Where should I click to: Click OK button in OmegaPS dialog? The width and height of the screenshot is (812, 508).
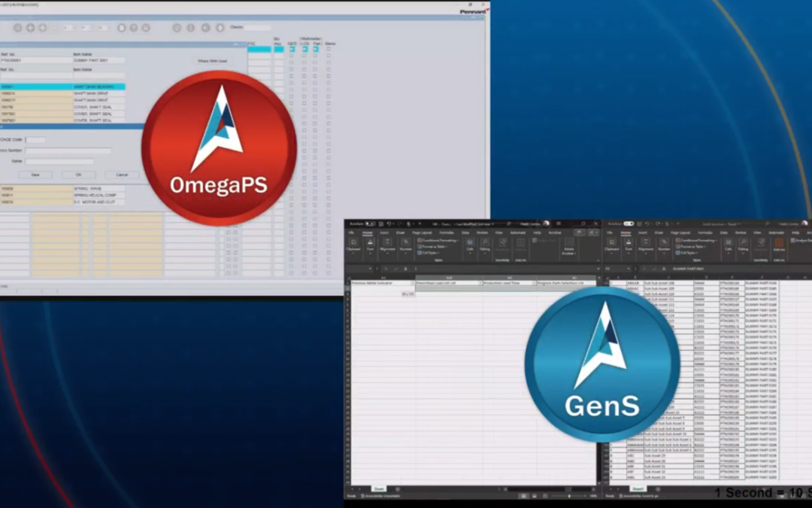point(78,175)
